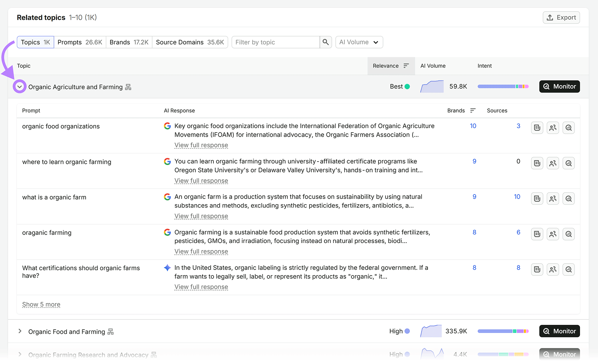Click monitor icon for certifications prompt row
598x364 pixels.
(568, 270)
